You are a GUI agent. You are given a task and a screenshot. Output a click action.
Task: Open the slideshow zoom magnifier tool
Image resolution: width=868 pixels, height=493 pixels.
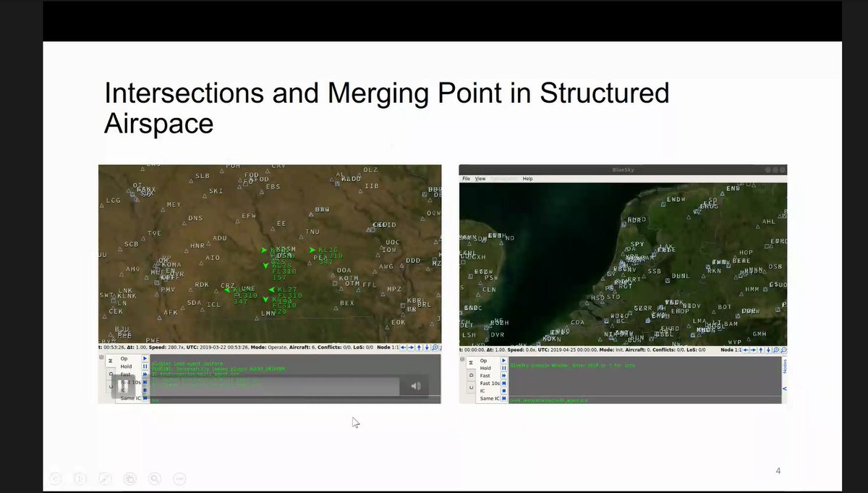155,478
